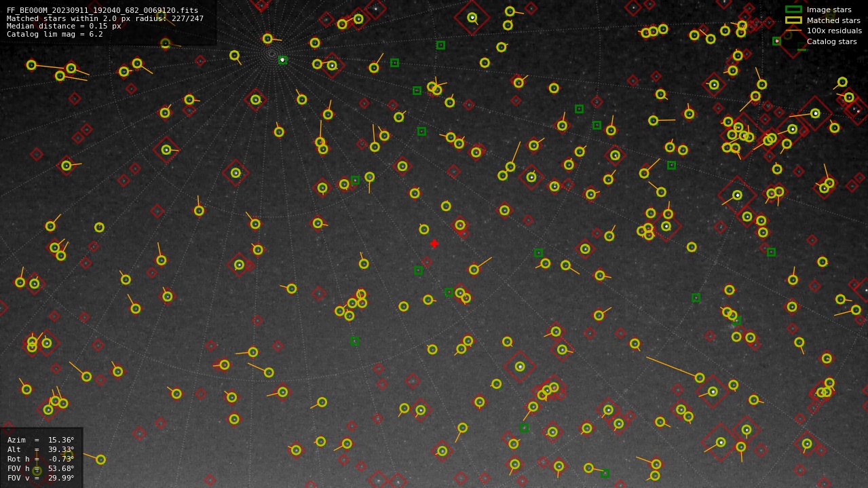Click the yellow Matched stars legend box
The height and width of the screenshot is (488, 868).
(793, 20)
